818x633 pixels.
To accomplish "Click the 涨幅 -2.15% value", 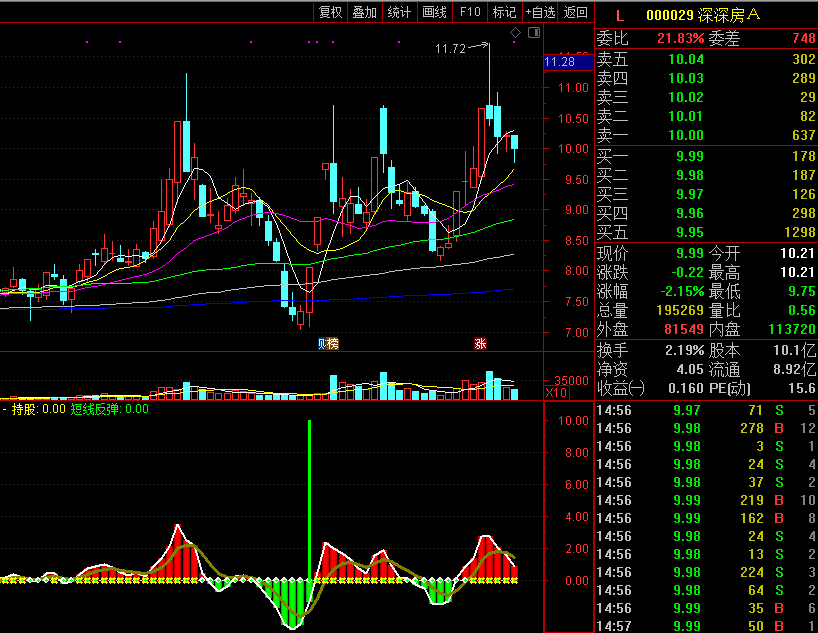I will coord(682,291).
